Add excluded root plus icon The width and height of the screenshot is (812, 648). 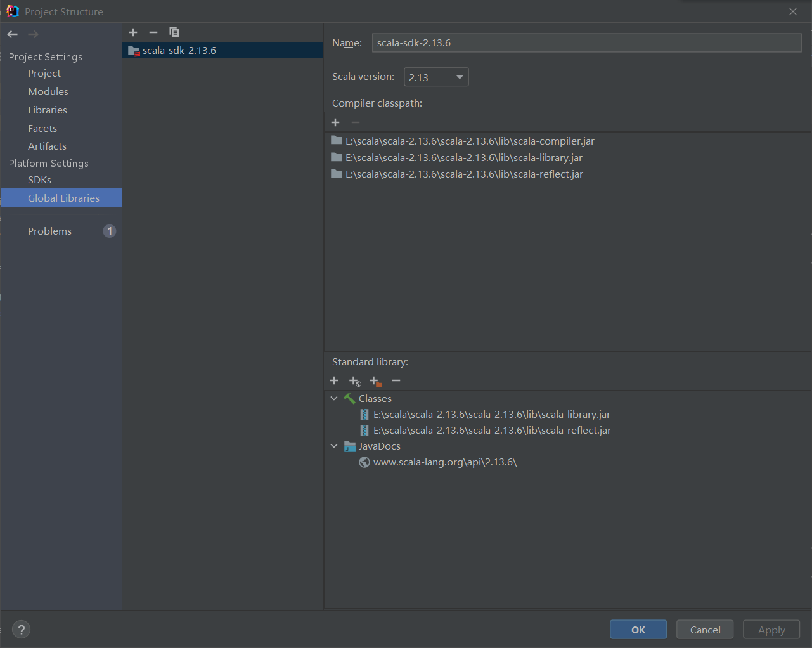[x=375, y=381]
